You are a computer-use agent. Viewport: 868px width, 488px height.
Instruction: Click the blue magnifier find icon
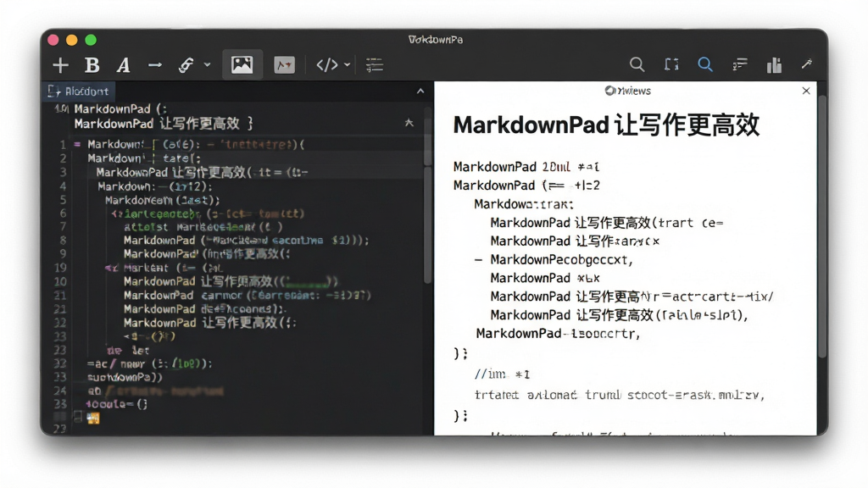[705, 64]
